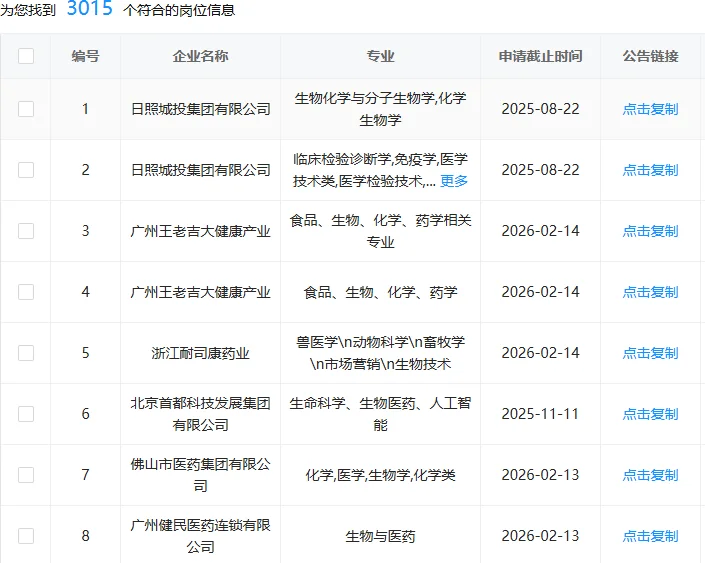Copy the announcement link for row 4
This screenshot has width=705, height=563.
(x=650, y=292)
